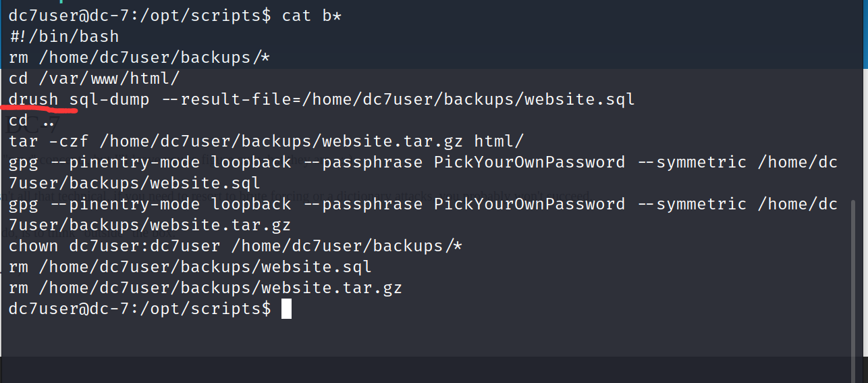
Task: Click the 'rm /home/dc7user/backups/website.sql' line
Action: 190,267
